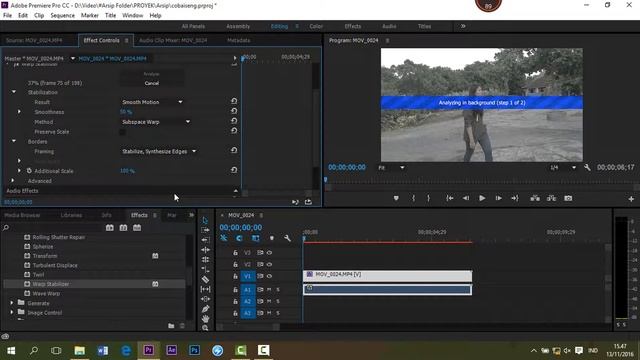The image size is (640, 360).
Task: Open the Marker menu
Action: click(89, 16)
